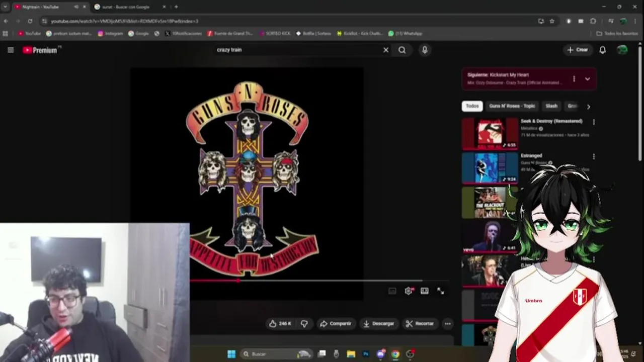The image size is (644, 362).
Task: Open options for Estranged video
Action: pyautogui.click(x=594, y=156)
